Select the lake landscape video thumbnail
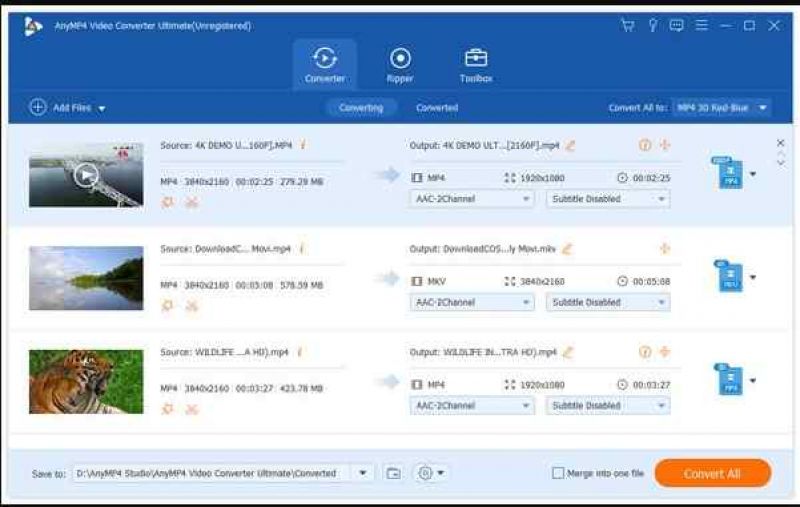800x507 pixels. coord(86,278)
